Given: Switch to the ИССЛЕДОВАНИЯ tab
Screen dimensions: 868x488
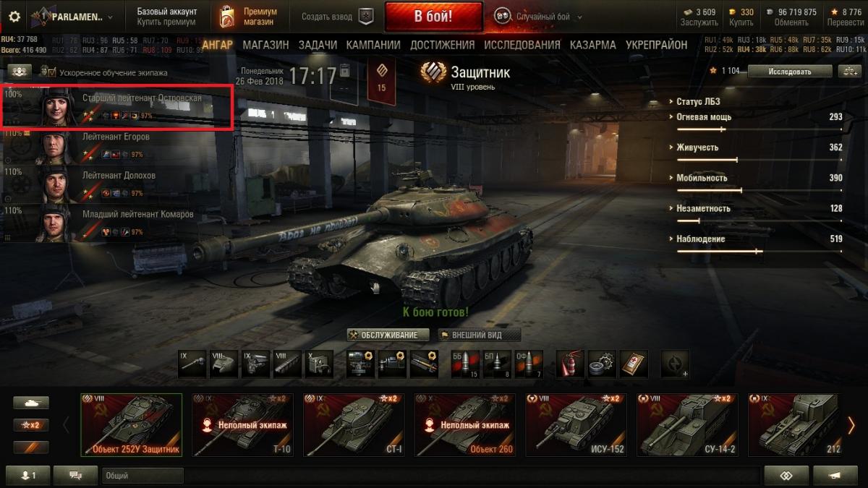Looking at the screenshot, I should (x=522, y=45).
